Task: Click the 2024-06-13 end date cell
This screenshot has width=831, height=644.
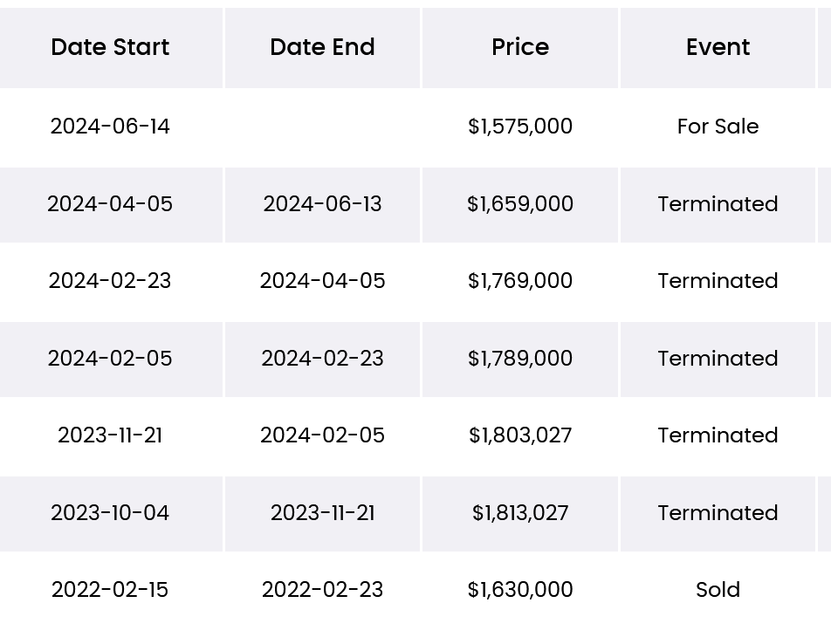Action: click(322, 204)
